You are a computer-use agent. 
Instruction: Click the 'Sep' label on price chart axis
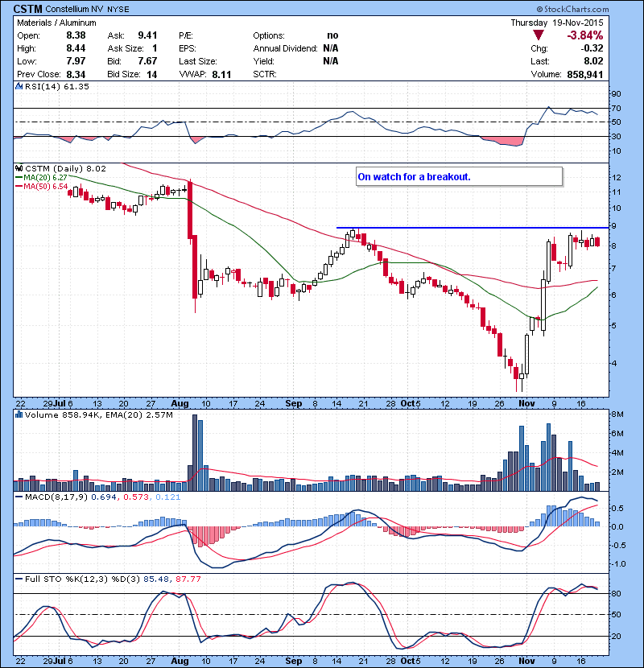(x=294, y=403)
